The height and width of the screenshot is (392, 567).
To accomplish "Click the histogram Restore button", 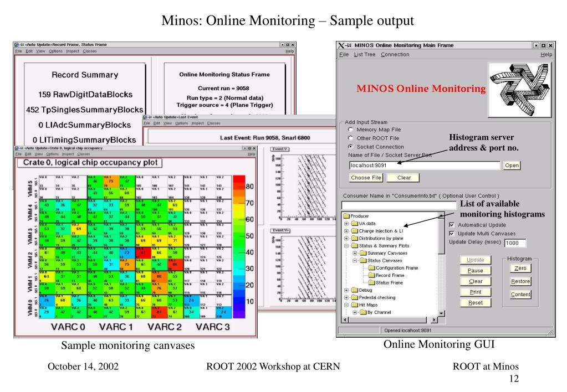I will point(520,281).
